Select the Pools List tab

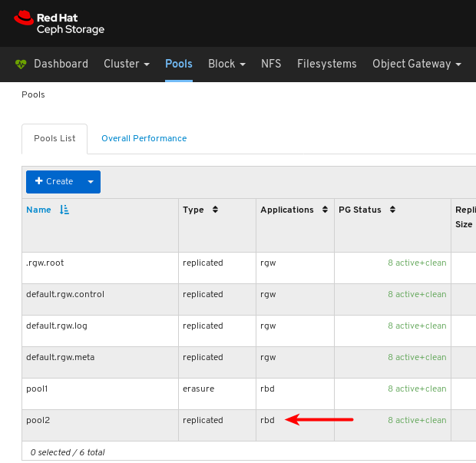coord(55,138)
